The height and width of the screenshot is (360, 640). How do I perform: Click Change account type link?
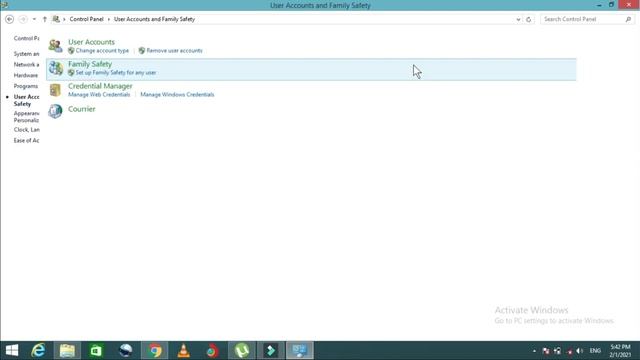pyautogui.click(x=102, y=51)
